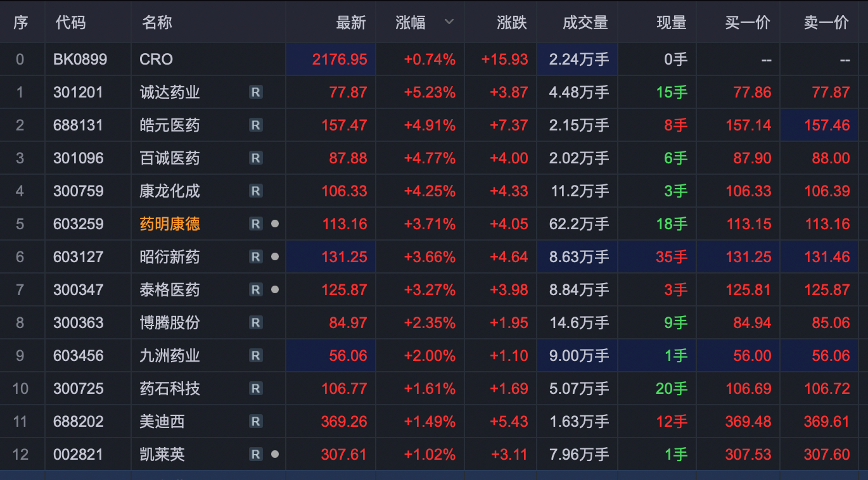Select the R badge on 康龙化成 row
Image resolution: width=868 pixels, height=480 pixels.
(255, 191)
